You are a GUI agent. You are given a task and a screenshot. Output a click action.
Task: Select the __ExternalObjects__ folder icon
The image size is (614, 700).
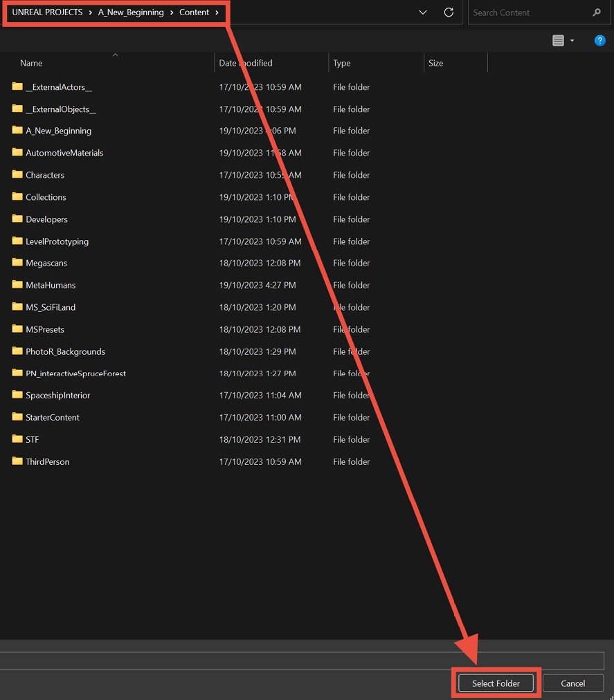pyautogui.click(x=17, y=109)
